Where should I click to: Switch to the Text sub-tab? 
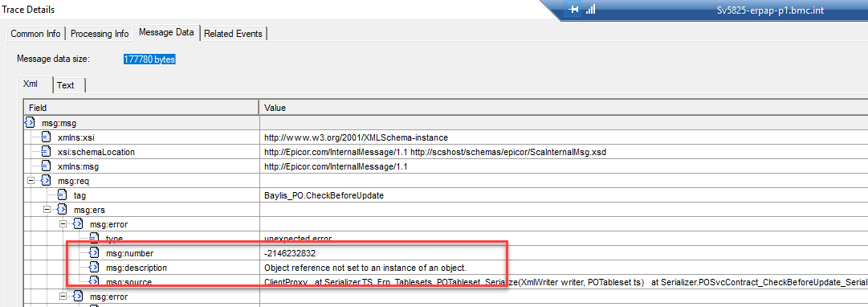pos(65,84)
